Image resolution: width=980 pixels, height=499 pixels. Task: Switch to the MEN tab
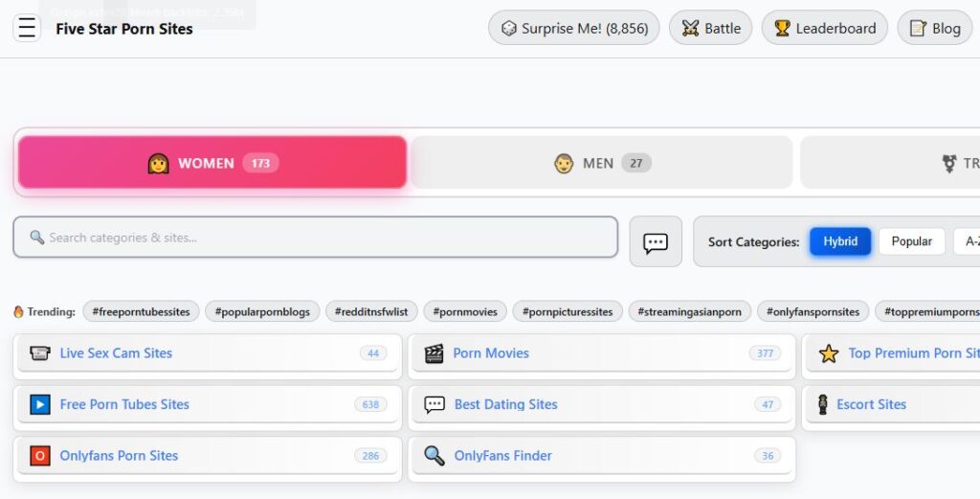coord(602,163)
